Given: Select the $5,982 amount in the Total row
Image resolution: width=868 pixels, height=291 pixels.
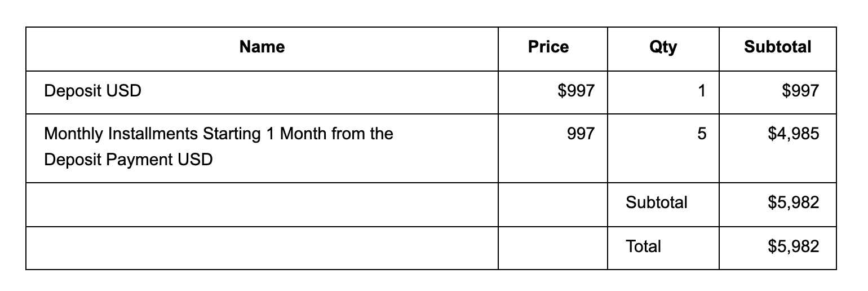Looking at the screenshot, I should 793,246.
